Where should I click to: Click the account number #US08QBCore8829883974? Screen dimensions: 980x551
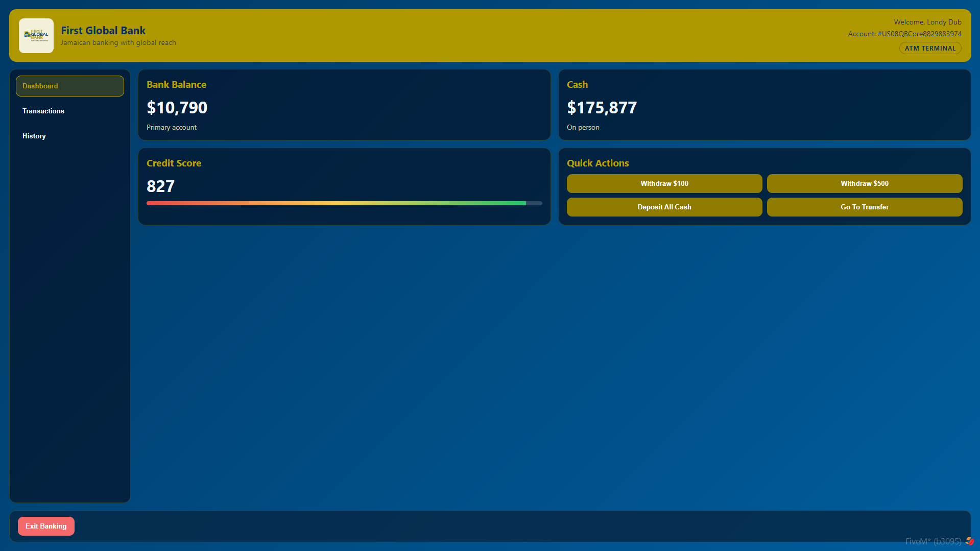click(x=919, y=34)
